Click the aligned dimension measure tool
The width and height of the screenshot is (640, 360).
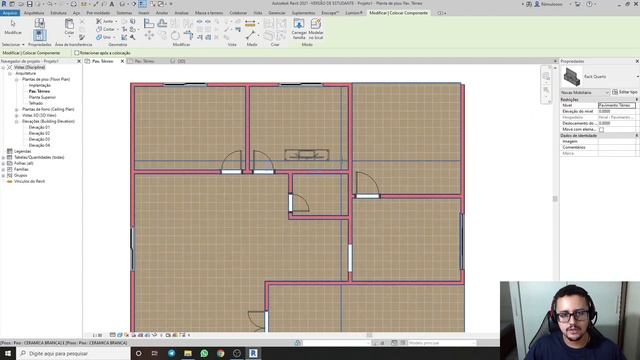(x=250, y=23)
